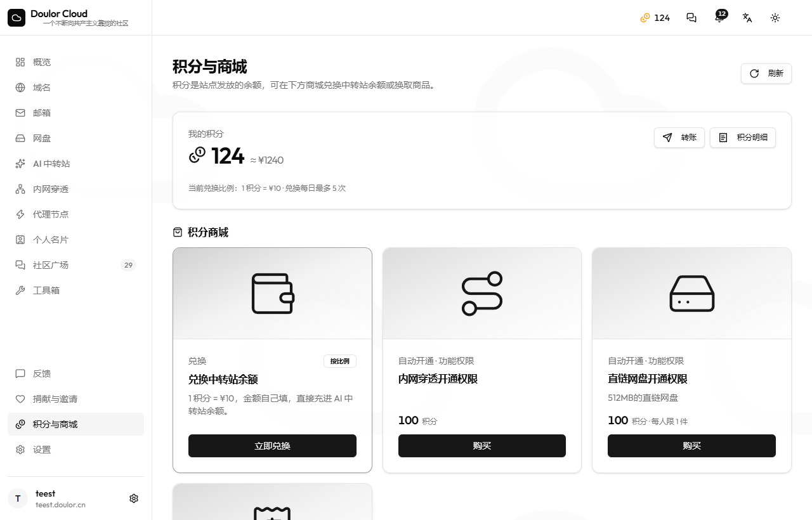Viewport: 812px width, 520px height.
Task: Click the tunnel image on the 内网穿透开通权限 card
Action: pyautogui.click(x=482, y=294)
